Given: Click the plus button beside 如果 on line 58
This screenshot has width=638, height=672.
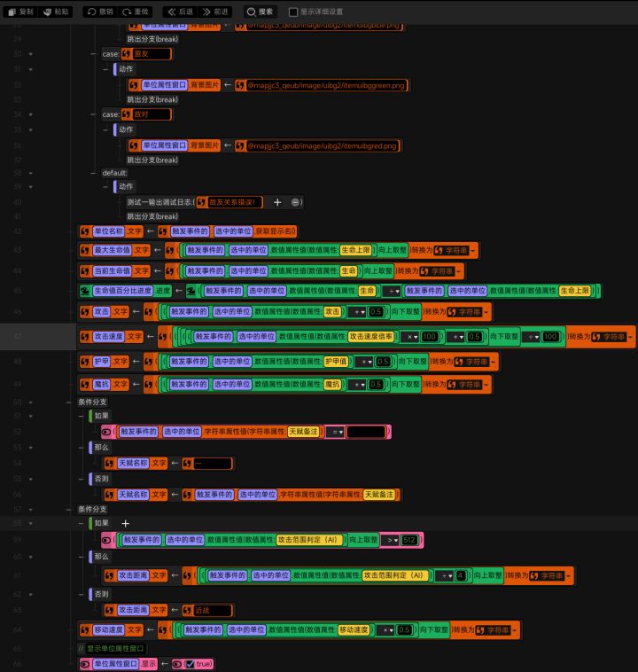Looking at the screenshot, I should 125,523.
